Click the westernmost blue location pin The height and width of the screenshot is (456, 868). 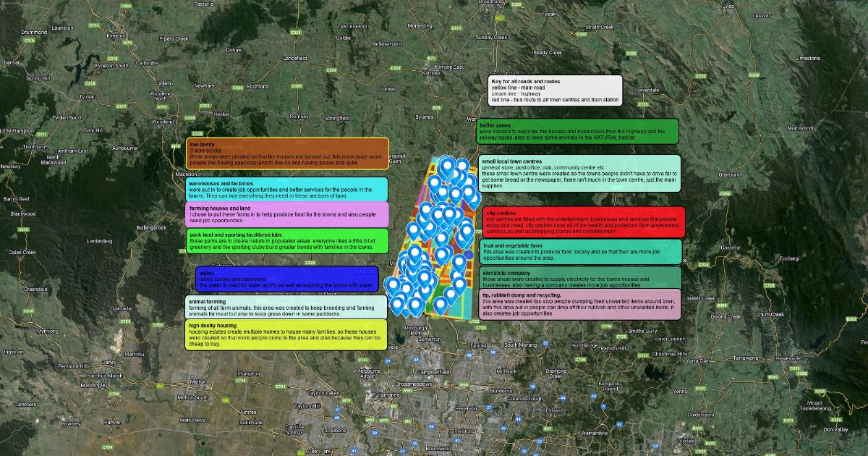point(392,285)
